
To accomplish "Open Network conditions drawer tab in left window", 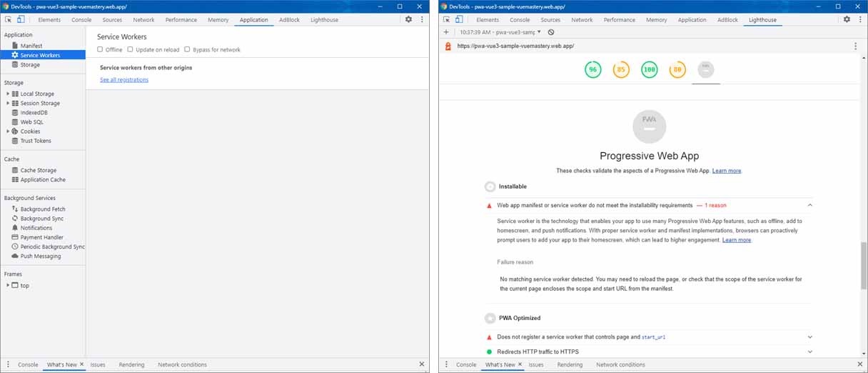I will pyautogui.click(x=183, y=364).
